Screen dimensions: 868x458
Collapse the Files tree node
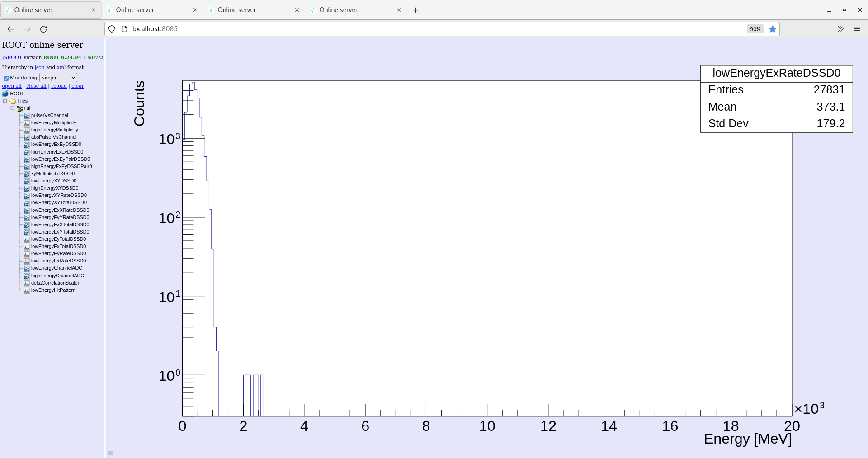click(x=5, y=101)
